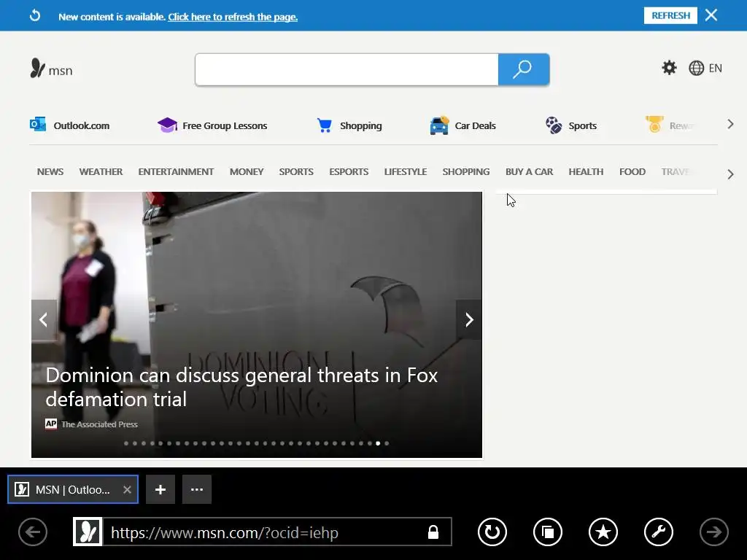Select the ESPORTS category
Image resolution: width=747 pixels, height=560 pixels.
[x=349, y=171]
